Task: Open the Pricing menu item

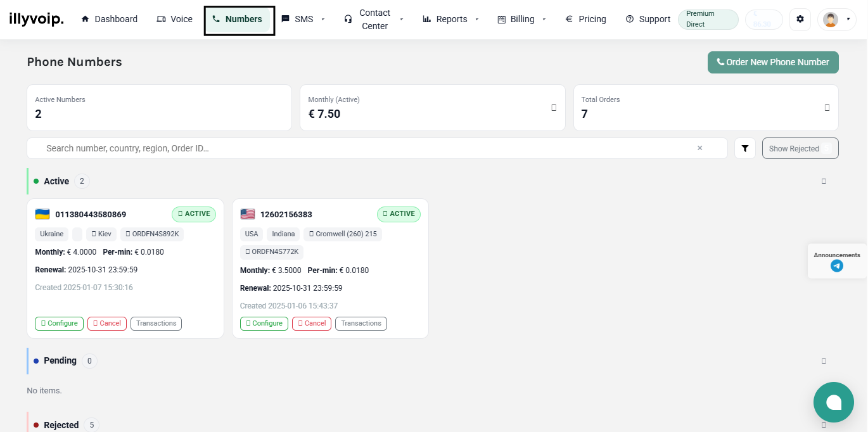Action: coord(585,20)
